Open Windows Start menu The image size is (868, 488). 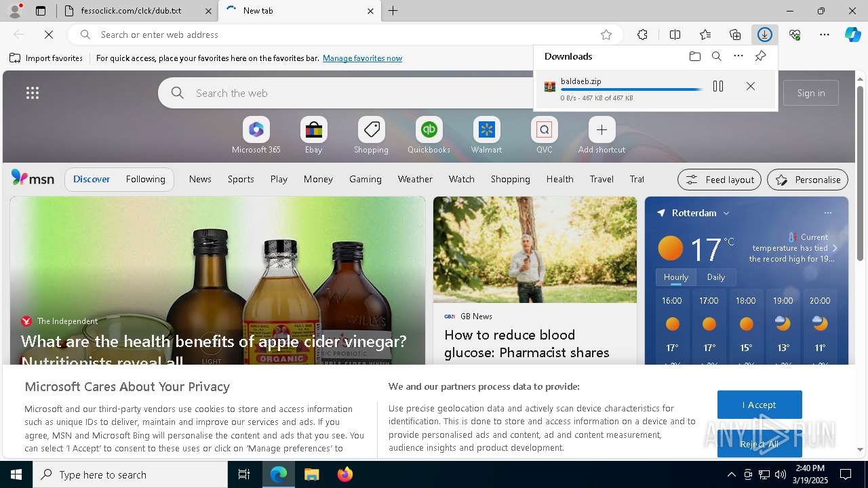[x=16, y=474]
